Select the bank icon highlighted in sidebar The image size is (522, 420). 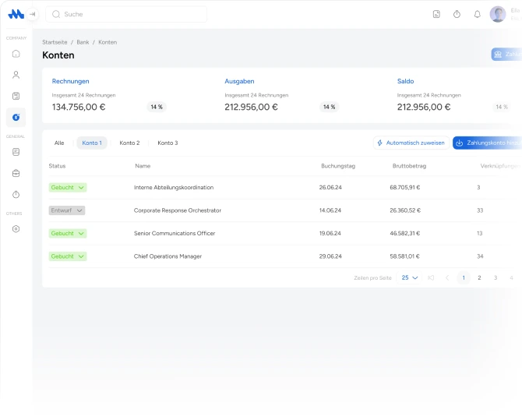(16, 117)
